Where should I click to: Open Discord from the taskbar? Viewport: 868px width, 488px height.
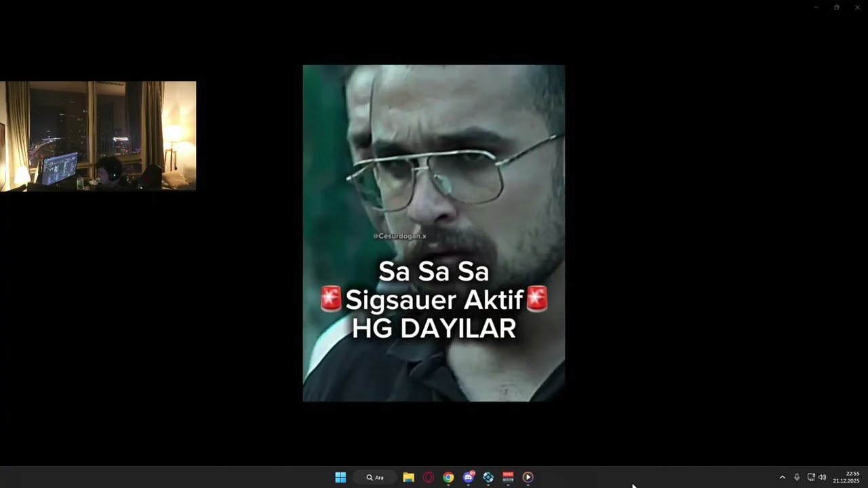coord(469,477)
